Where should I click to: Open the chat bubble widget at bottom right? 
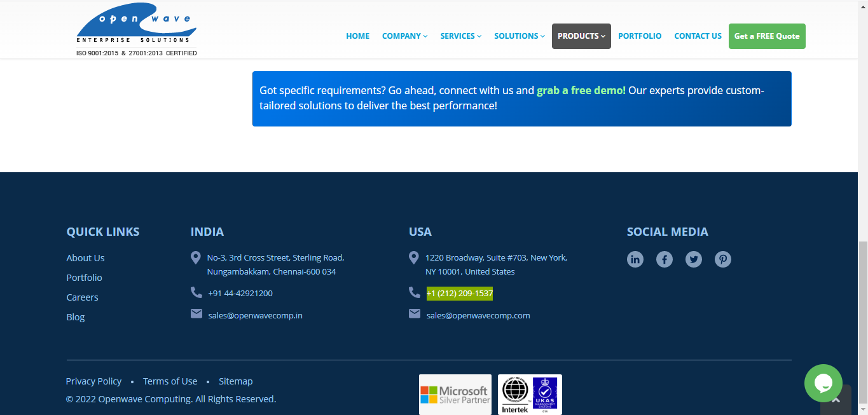[x=823, y=383]
